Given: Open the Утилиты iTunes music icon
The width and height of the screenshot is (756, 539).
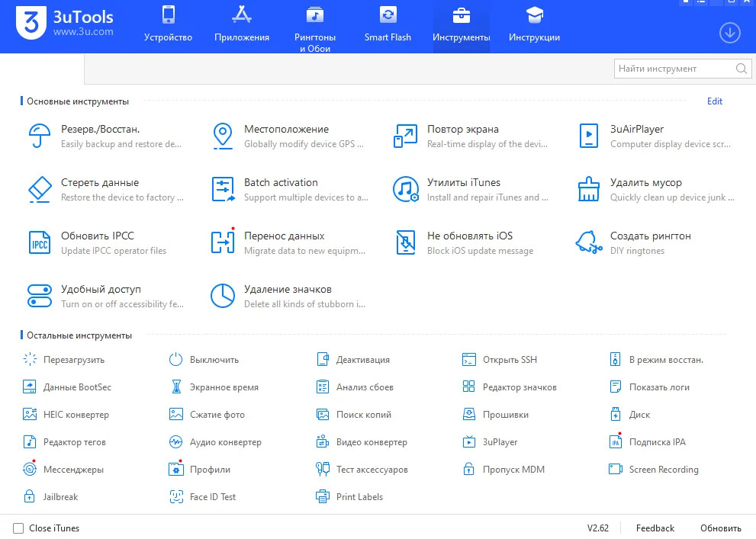Looking at the screenshot, I should pos(405,189).
